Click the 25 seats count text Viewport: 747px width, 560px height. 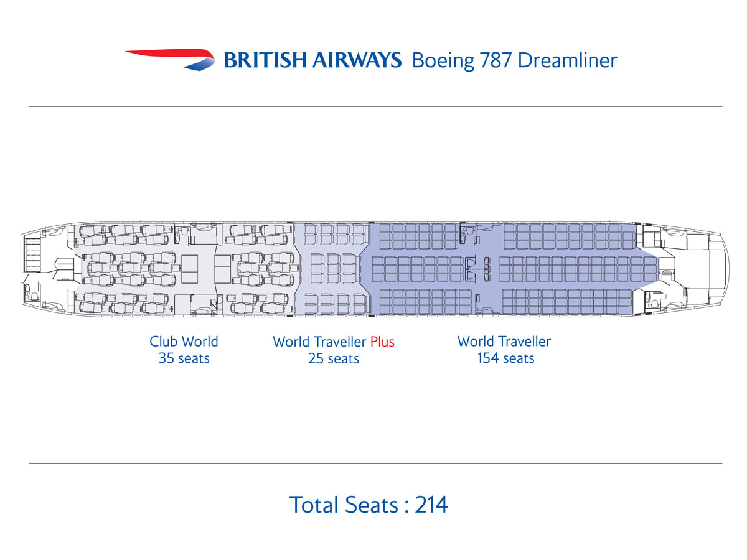(333, 358)
